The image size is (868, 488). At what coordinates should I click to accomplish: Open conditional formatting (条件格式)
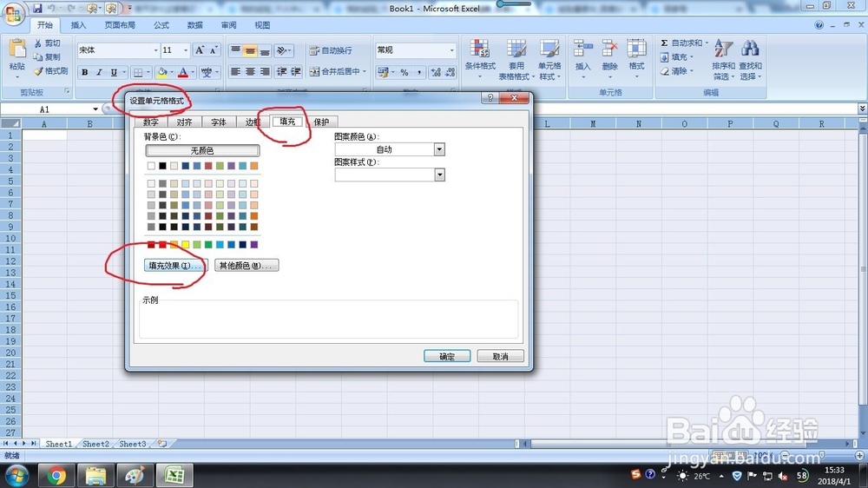(x=479, y=59)
